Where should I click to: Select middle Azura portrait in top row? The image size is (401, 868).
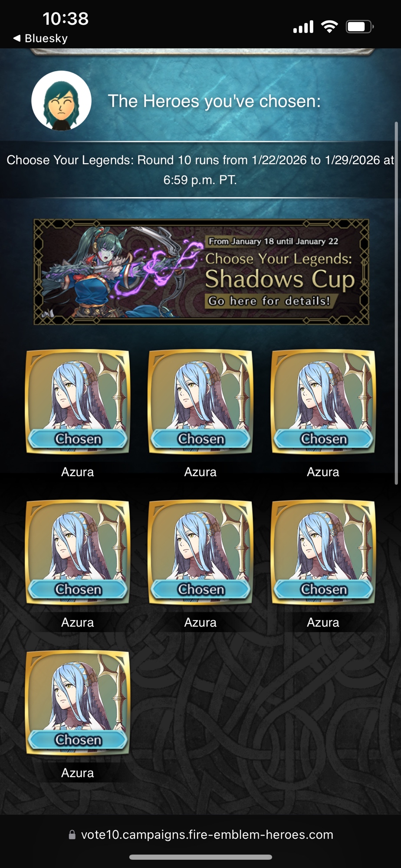pos(200,401)
